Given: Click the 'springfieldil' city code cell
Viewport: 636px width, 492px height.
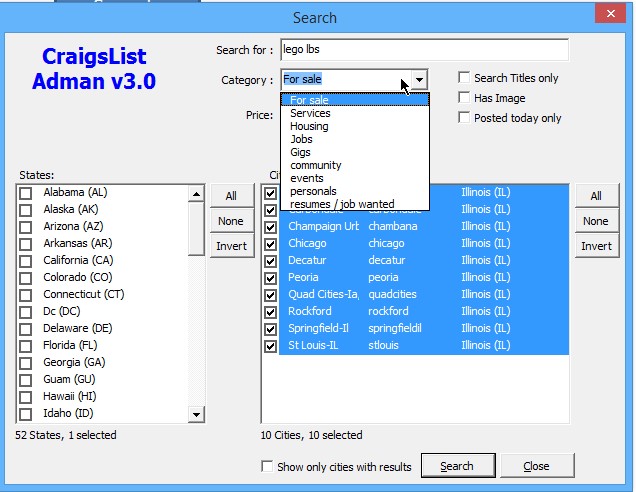Looking at the screenshot, I should click(395, 328).
